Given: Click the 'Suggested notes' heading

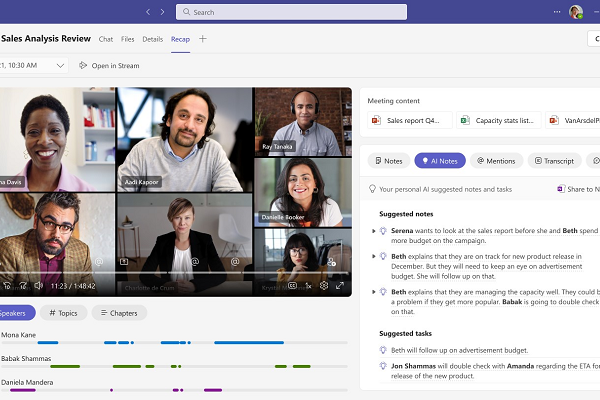Looking at the screenshot, I should tap(406, 214).
